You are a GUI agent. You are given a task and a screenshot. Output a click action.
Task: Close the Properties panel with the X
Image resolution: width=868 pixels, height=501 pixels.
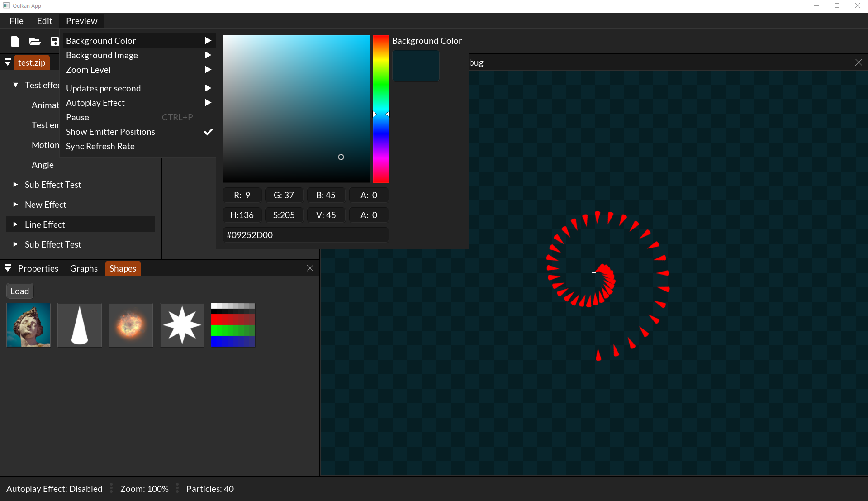pos(310,268)
